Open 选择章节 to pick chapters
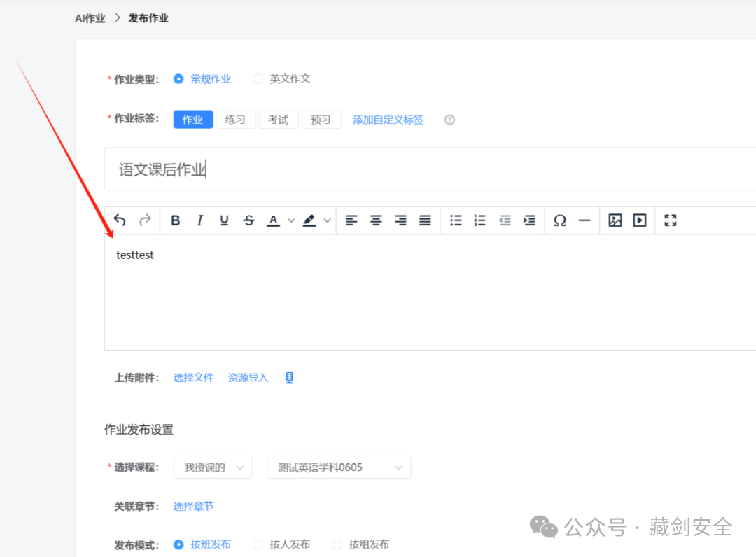The width and height of the screenshot is (756, 557). coord(193,505)
